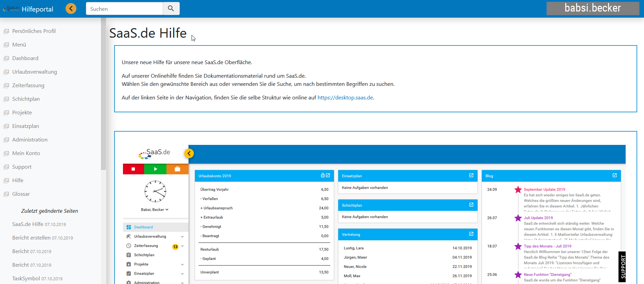644x284 pixels.
Task: Open Tipp des Monats - Juli 2019
Action: pos(548,246)
